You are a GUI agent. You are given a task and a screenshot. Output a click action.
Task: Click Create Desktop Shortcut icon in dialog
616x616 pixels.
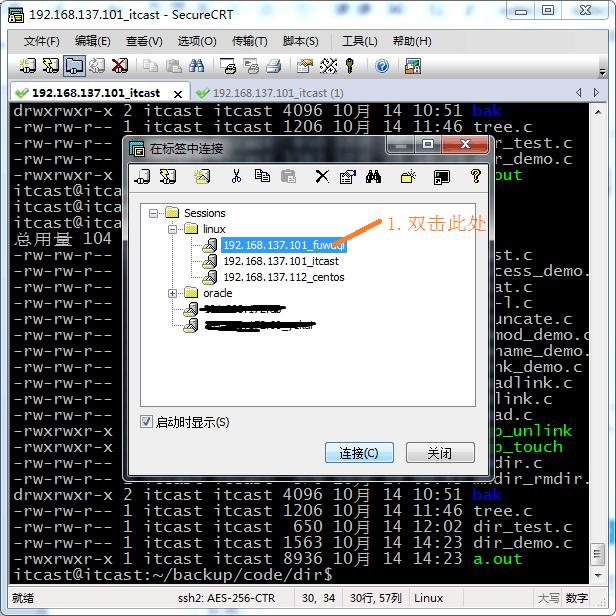coord(442,177)
